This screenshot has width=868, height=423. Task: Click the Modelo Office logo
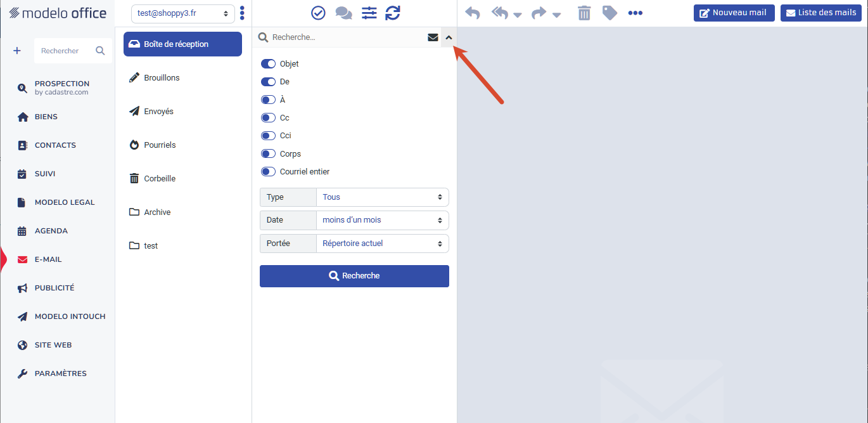coord(58,13)
